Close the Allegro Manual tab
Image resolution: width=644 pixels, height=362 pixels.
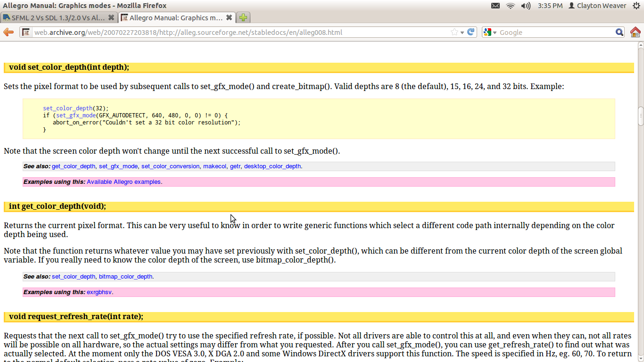pos(229,17)
